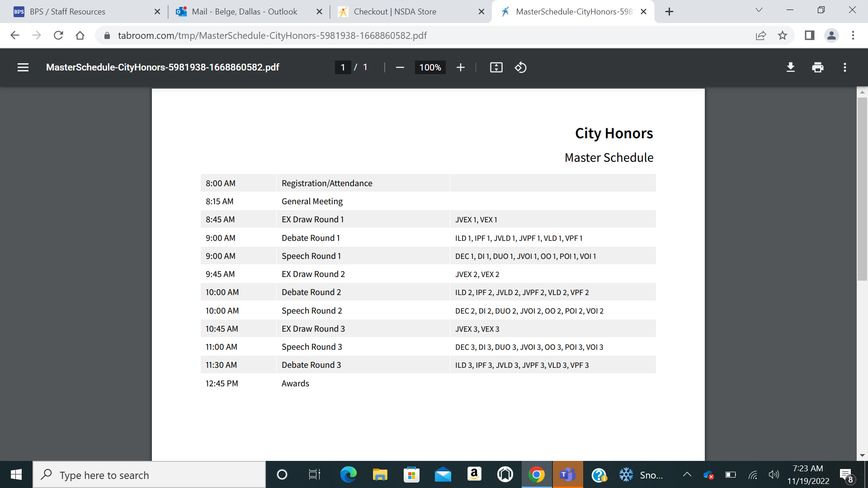
Task: Expand the tab search dropdown arrow
Action: coord(759,10)
